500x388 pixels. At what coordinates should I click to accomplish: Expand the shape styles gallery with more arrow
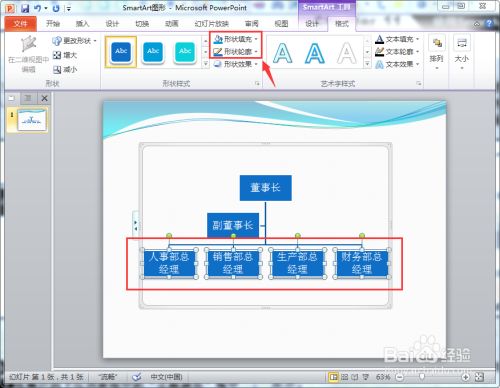[x=206, y=63]
